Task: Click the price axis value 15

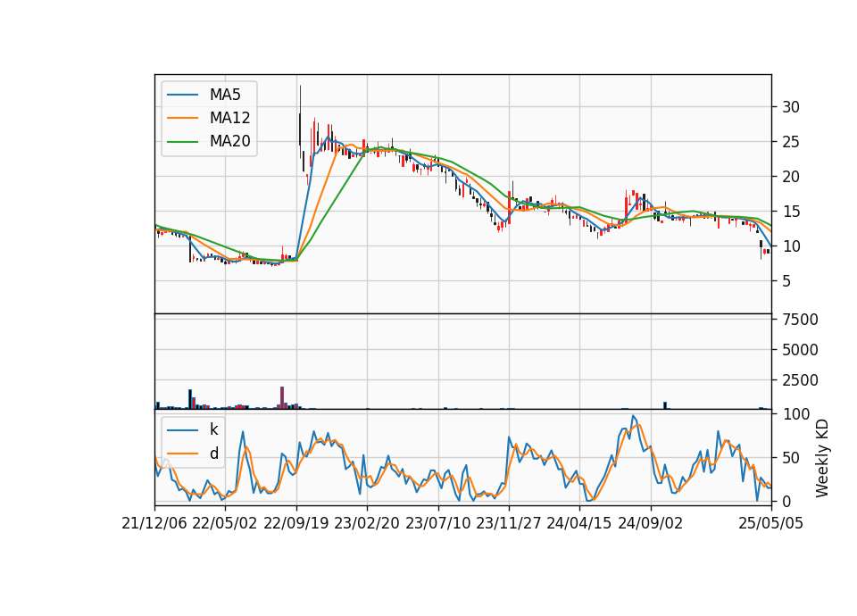Action: click(x=791, y=212)
